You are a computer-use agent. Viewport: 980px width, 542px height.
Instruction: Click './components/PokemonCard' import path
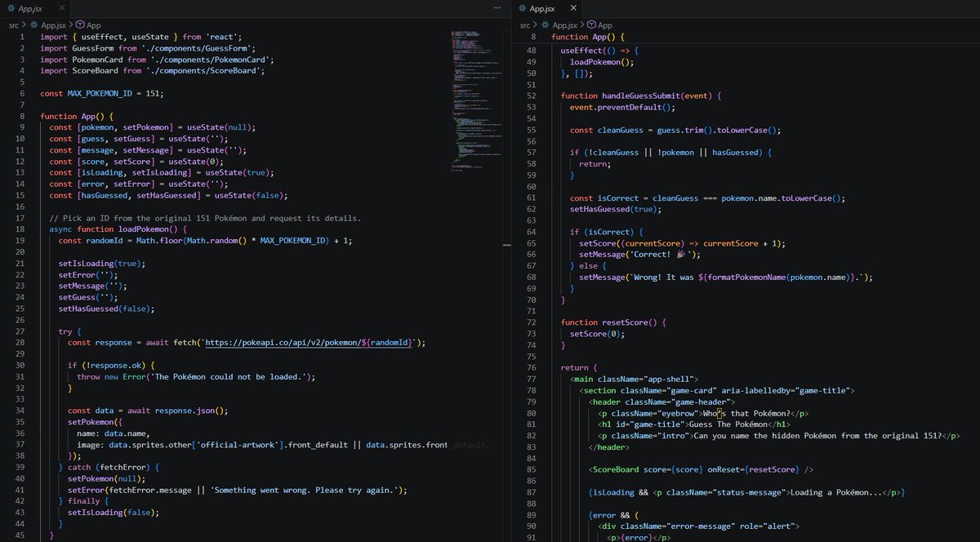tap(212, 60)
